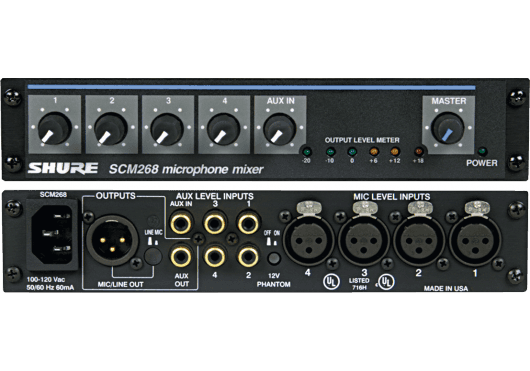Click the '100-120 Vac' voltage rating text
The height and width of the screenshot is (371, 530).
(46, 280)
